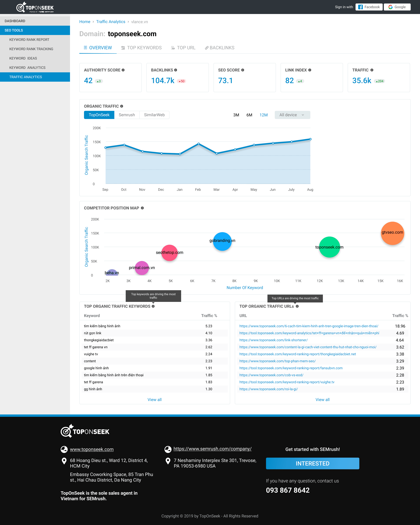Click the Feb data point on traffic chart

199,144
